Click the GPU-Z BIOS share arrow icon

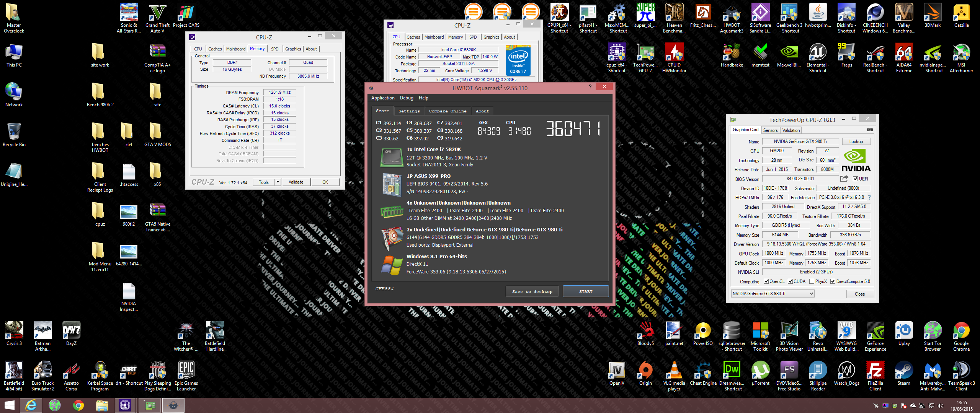[844, 179]
